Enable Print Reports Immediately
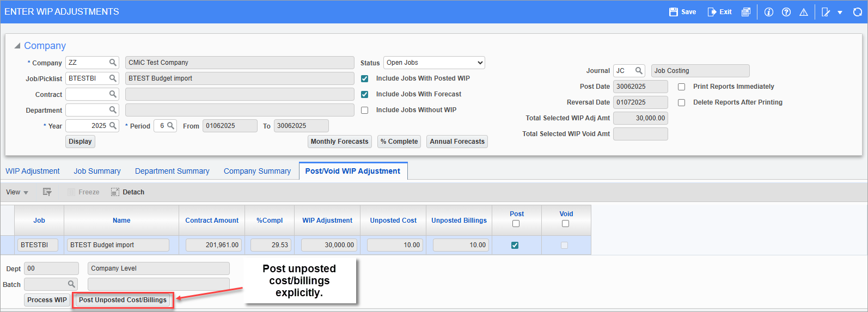Image resolution: width=868 pixels, height=312 pixels. (681, 87)
